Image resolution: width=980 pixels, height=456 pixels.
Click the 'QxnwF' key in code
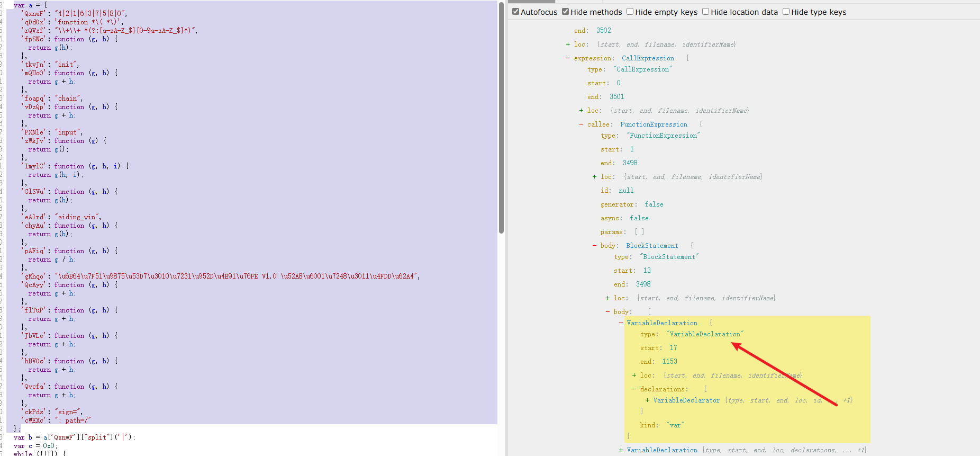pyautogui.click(x=34, y=14)
